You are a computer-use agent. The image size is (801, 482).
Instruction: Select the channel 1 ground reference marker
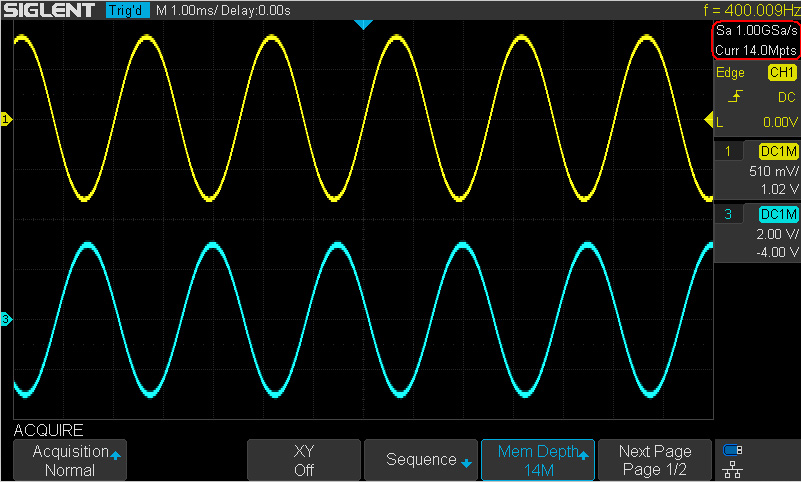pyautogui.click(x=6, y=120)
